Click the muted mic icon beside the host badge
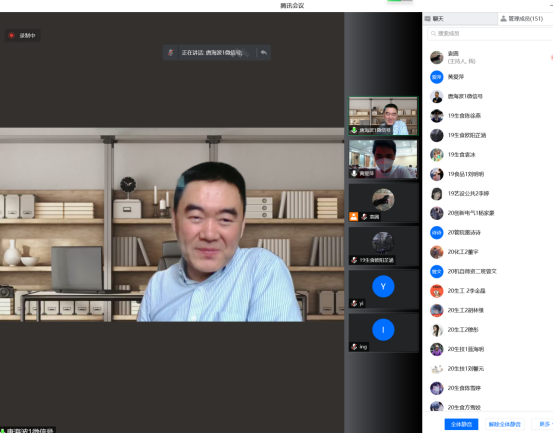This screenshot has height=434, width=553. click(364, 216)
